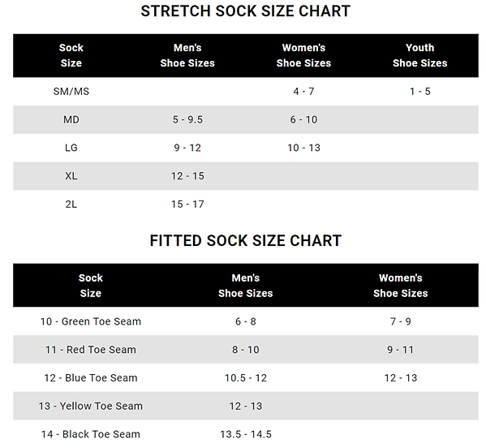This screenshot has height=448, width=486.
Task: Click the LG sock size label
Action: tap(71, 148)
